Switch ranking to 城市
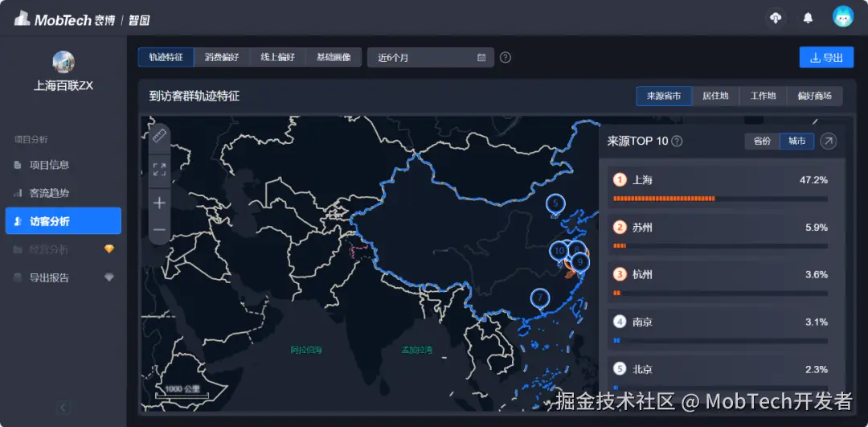 (x=796, y=142)
